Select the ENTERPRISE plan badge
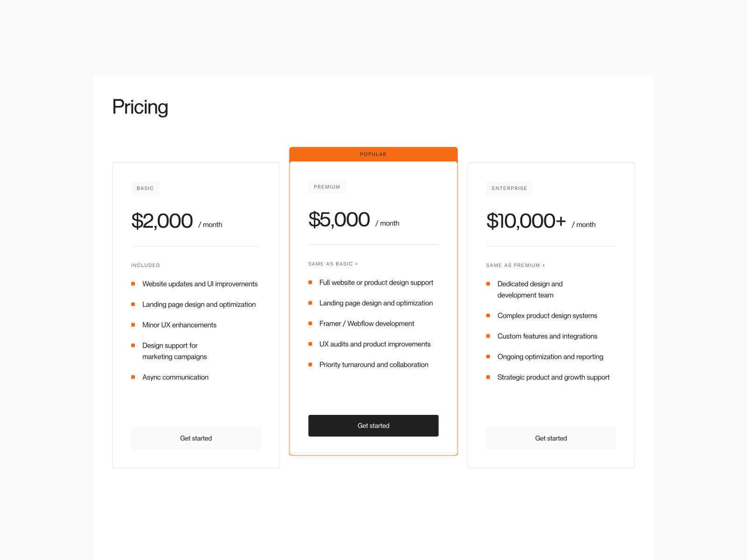 point(509,188)
